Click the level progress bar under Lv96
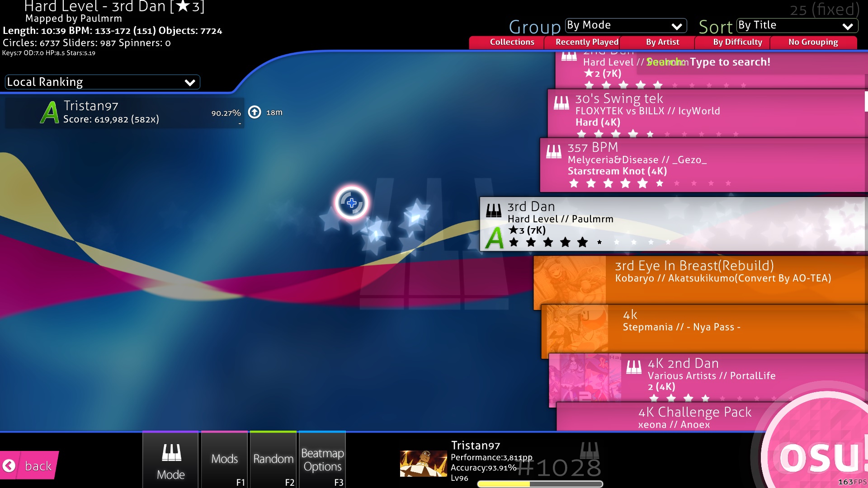This screenshot has height=488, width=868. tap(540, 484)
